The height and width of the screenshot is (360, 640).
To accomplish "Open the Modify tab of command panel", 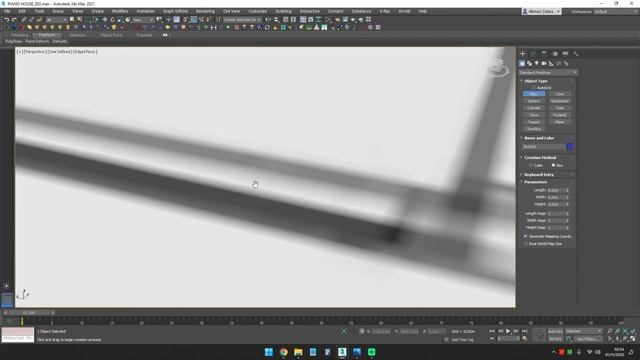I will [533, 53].
